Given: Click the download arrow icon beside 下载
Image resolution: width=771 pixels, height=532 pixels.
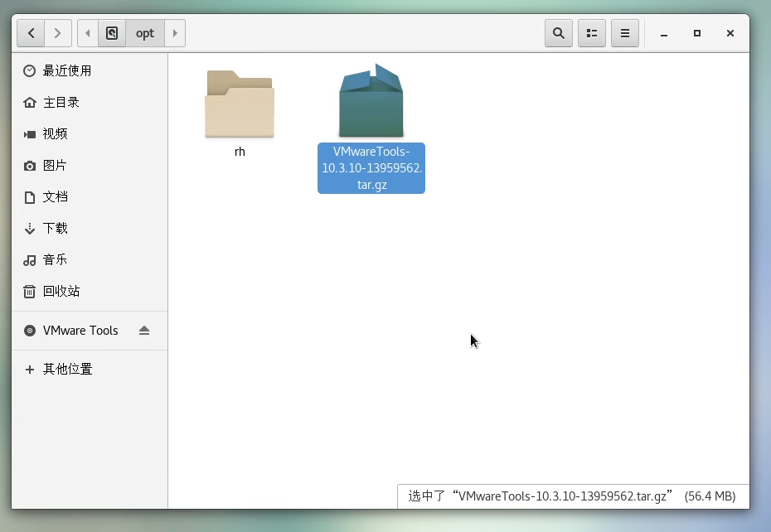Looking at the screenshot, I should click(30, 229).
